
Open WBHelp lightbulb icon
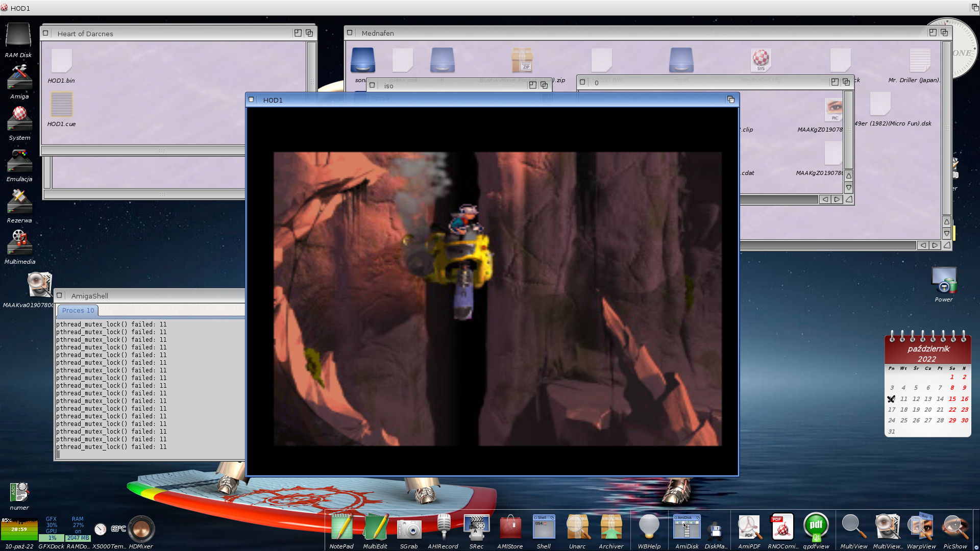point(649,527)
